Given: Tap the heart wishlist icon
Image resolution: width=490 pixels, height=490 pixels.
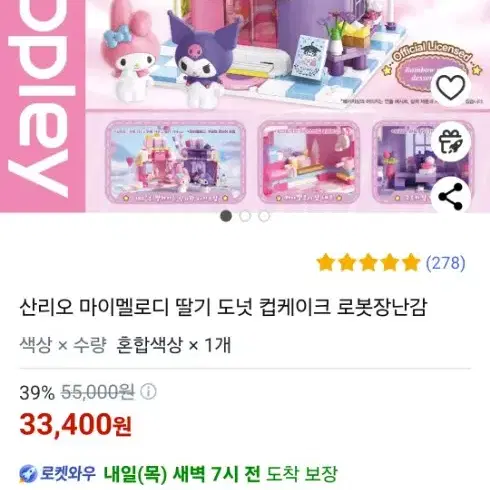Looking at the screenshot, I should click(x=450, y=87).
